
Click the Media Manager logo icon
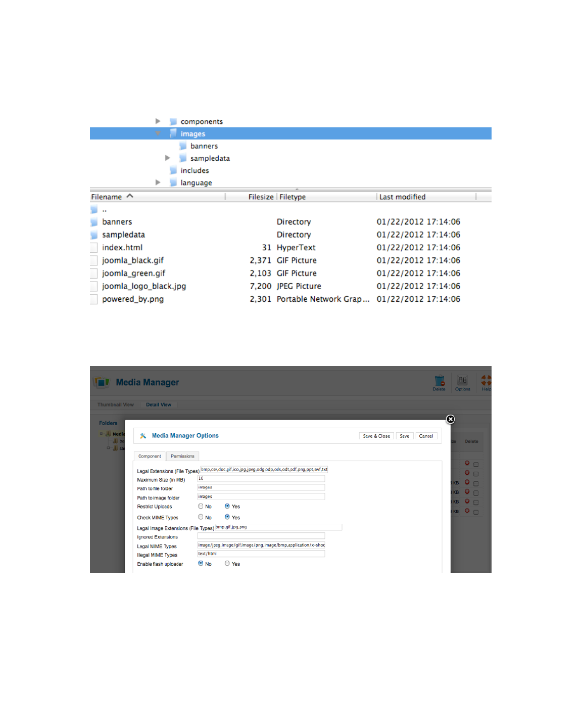[x=102, y=382]
